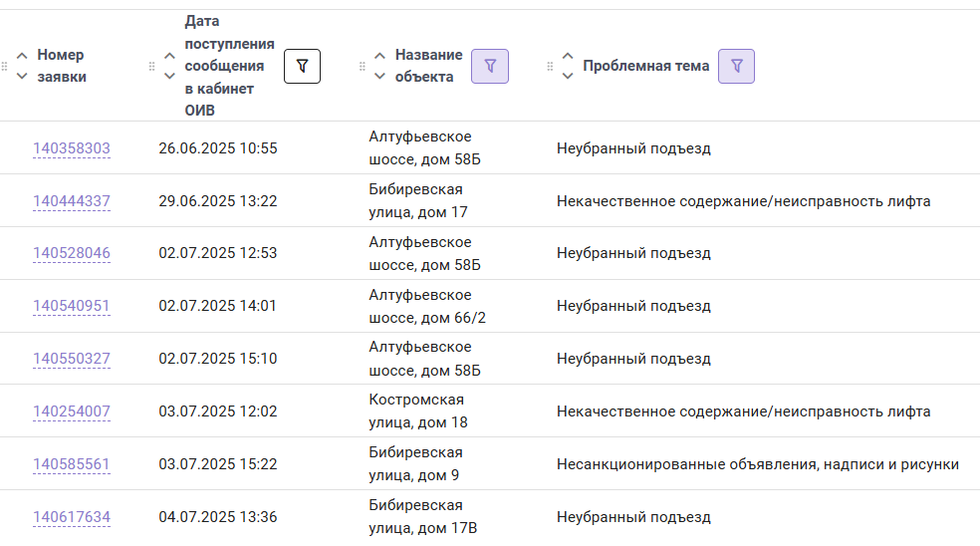Open filter for date received column
The height and width of the screenshot is (546, 980).
[x=302, y=67]
